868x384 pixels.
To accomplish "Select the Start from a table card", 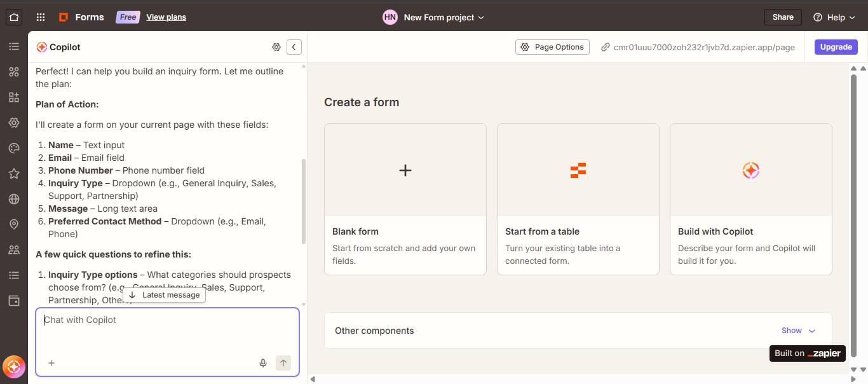I will tap(578, 199).
